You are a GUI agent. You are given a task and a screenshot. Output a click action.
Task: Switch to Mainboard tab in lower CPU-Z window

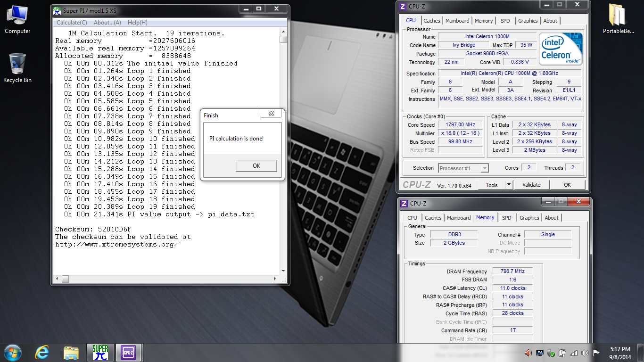coord(459,218)
